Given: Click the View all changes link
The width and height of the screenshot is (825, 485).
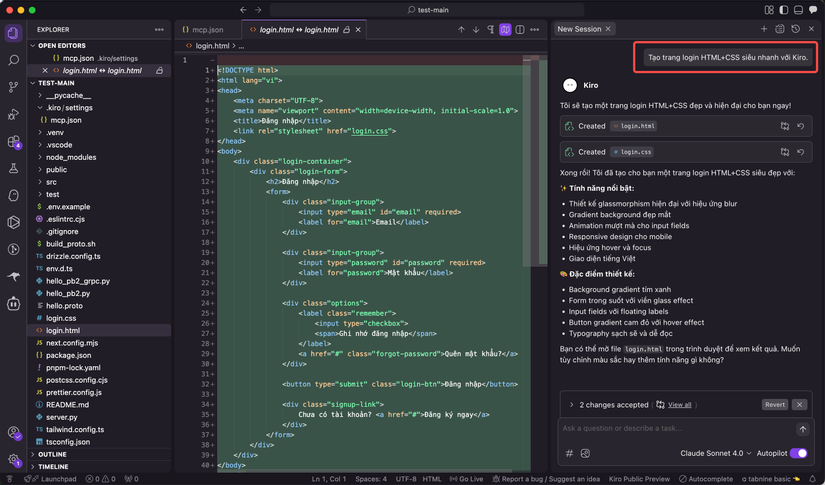Looking at the screenshot, I should point(679,405).
